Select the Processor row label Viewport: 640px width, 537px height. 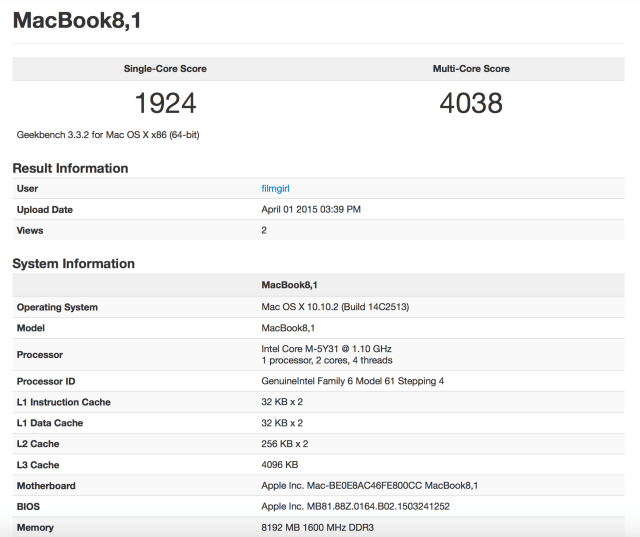coord(40,355)
